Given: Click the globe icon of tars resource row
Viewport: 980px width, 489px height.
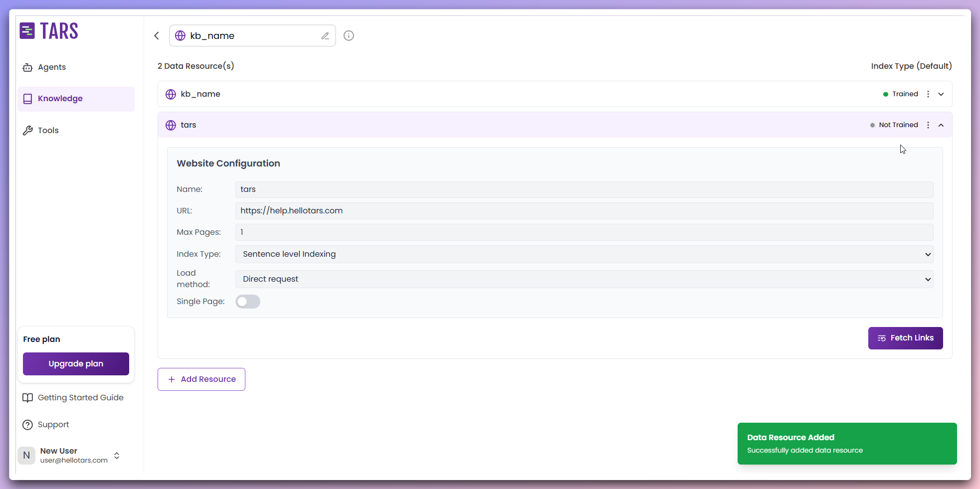Looking at the screenshot, I should [171, 125].
